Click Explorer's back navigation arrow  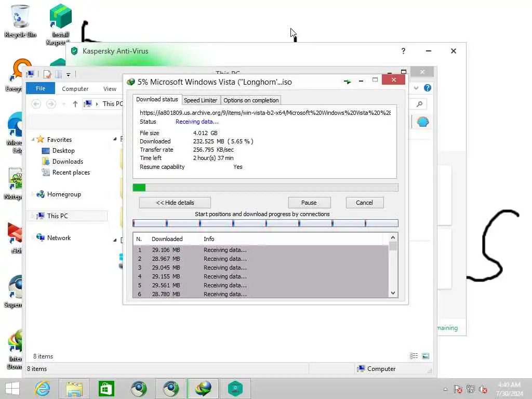pyautogui.click(x=36, y=104)
